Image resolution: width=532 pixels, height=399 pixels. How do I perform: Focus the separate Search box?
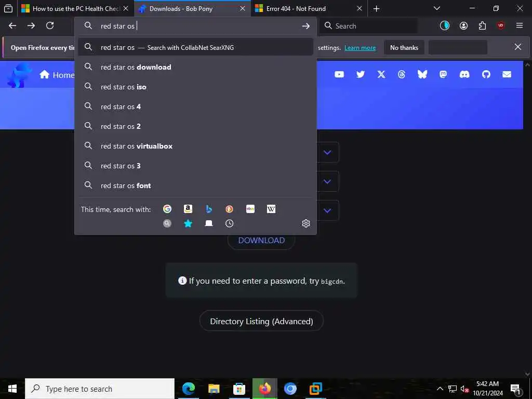368,26
